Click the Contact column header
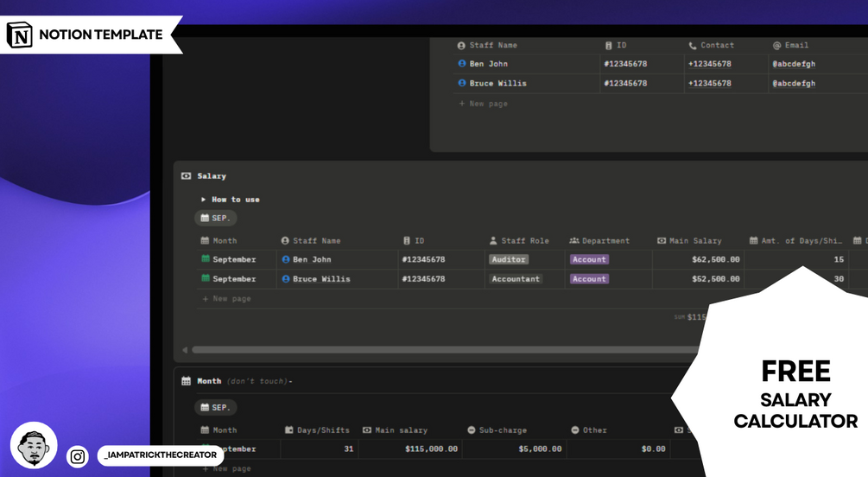This screenshot has width=868, height=477. tap(712, 46)
